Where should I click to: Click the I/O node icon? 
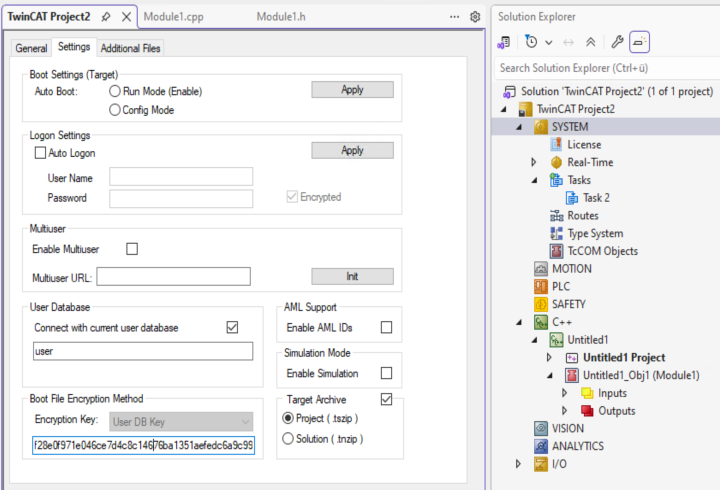pyautogui.click(x=541, y=464)
